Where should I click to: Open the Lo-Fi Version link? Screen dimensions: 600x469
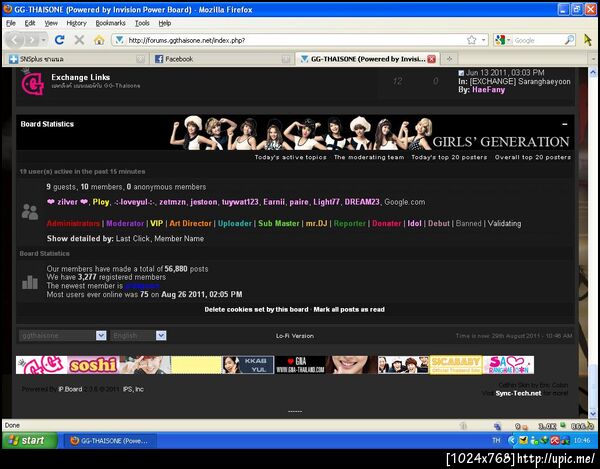(x=295, y=336)
